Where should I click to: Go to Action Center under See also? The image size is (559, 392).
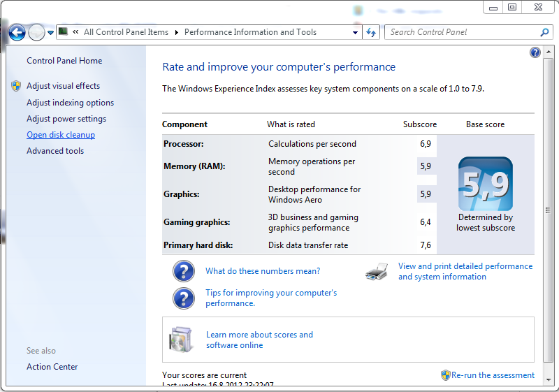[x=52, y=367]
